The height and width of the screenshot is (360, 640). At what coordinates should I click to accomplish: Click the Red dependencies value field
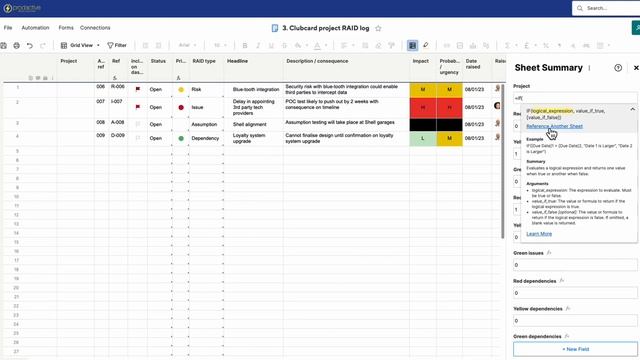[575, 293]
